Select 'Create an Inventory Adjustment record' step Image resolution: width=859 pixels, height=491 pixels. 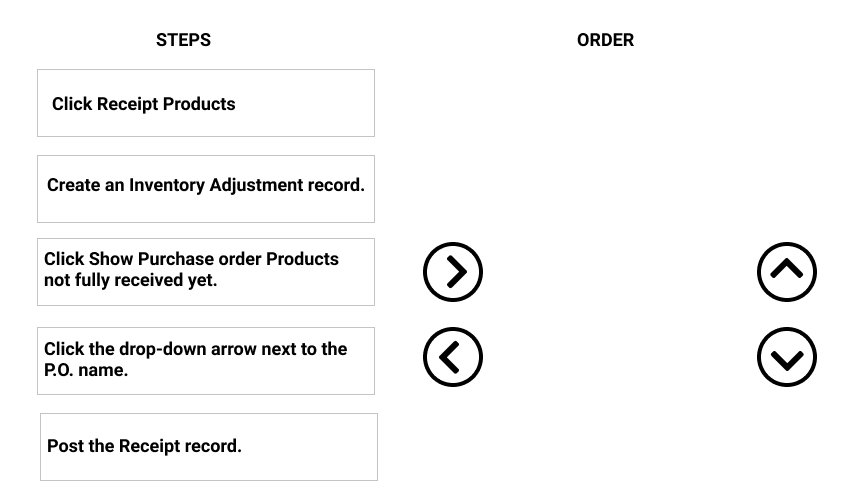(x=206, y=189)
